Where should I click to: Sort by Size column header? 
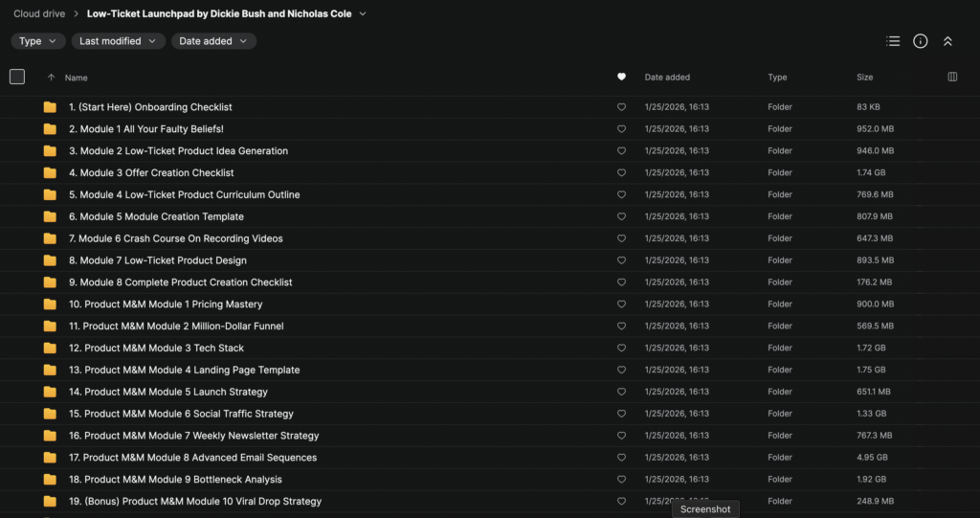(864, 78)
